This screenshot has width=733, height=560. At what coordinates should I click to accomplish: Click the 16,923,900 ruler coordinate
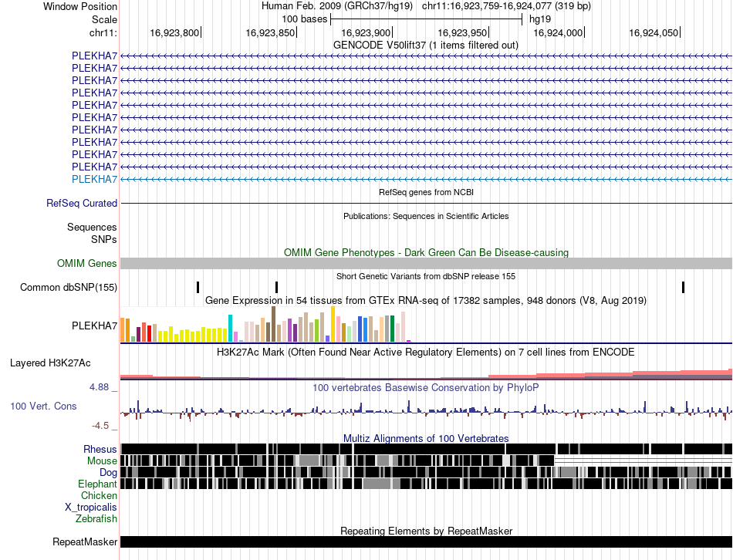pyautogui.click(x=366, y=32)
